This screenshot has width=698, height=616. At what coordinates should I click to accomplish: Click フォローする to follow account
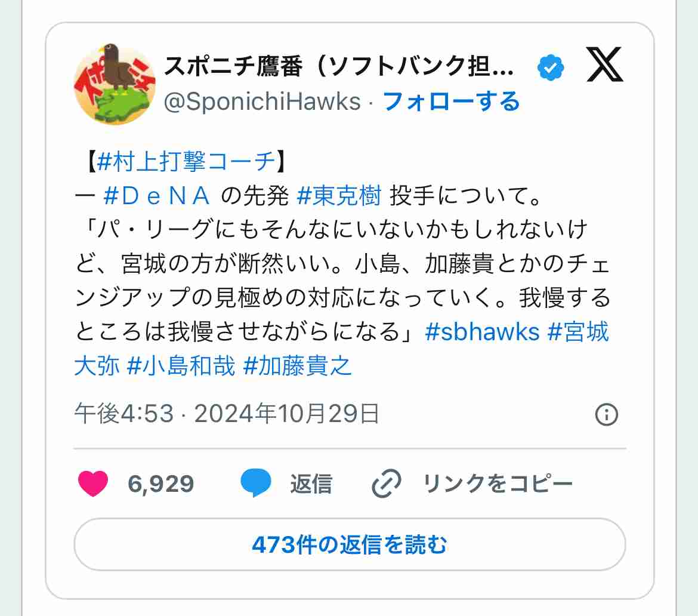coord(451,101)
